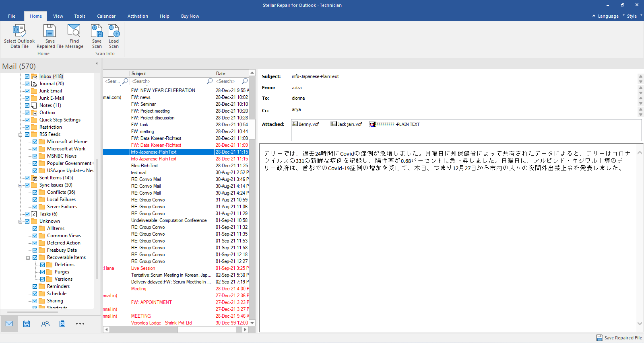This screenshot has width=644, height=343.
Task: Toggle the Restriction folder checkbox
Action: click(x=27, y=127)
